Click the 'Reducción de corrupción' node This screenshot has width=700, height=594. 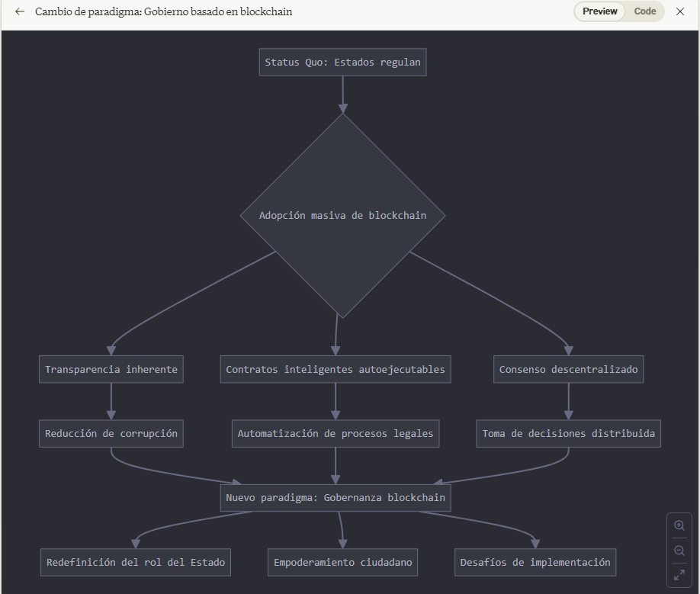[111, 433]
